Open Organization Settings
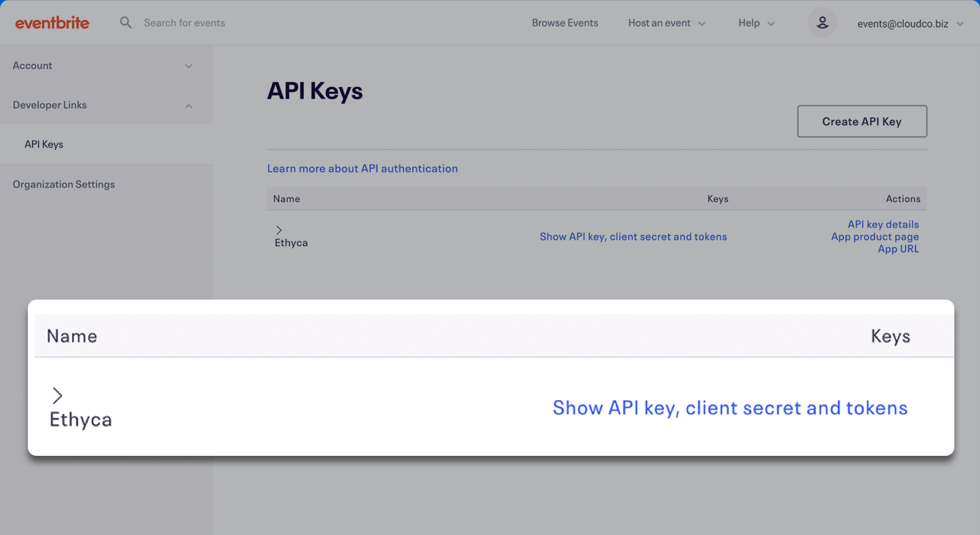The image size is (980, 535). (63, 184)
